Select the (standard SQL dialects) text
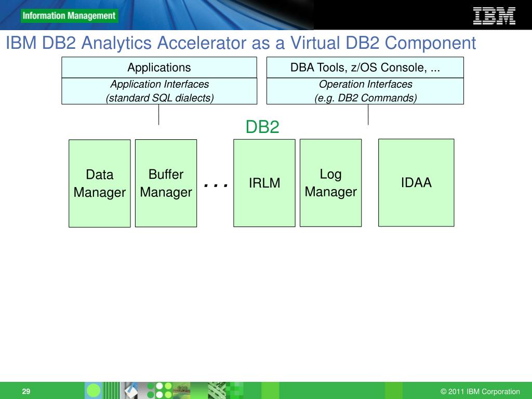532x399 pixels. (x=160, y=98)
